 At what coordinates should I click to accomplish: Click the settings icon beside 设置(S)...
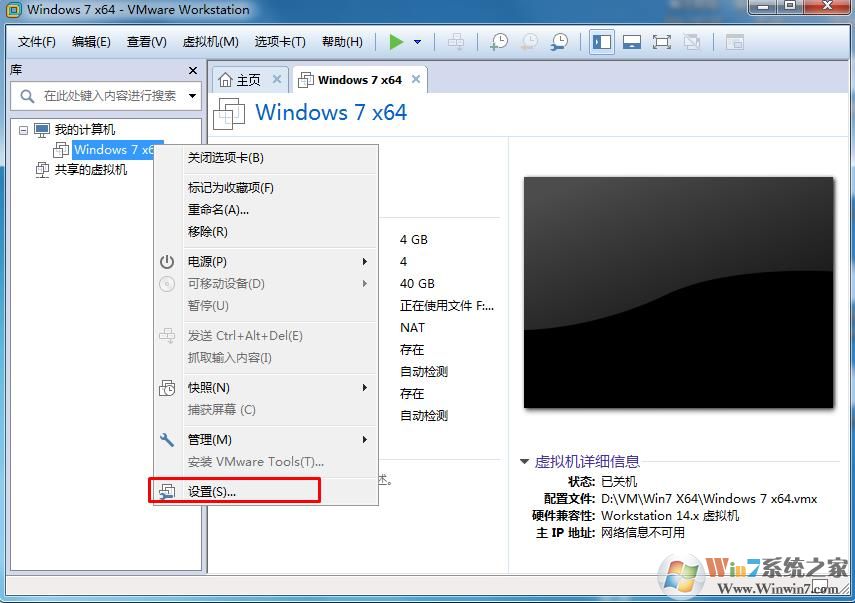(167, 492)
